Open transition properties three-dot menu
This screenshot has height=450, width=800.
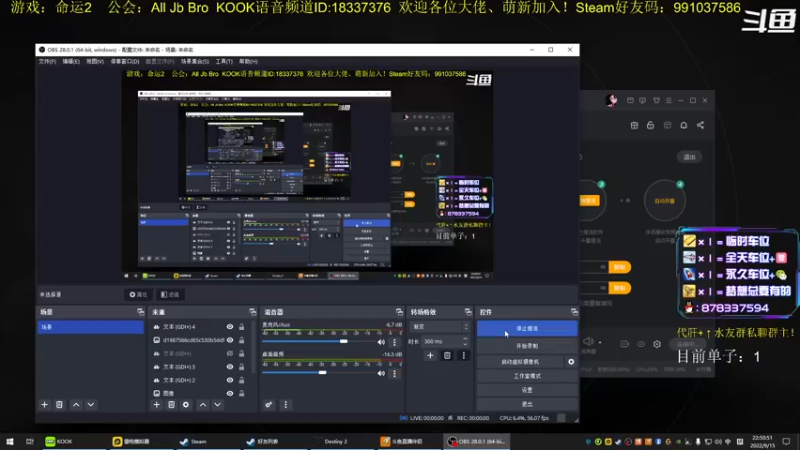[463, 356]
